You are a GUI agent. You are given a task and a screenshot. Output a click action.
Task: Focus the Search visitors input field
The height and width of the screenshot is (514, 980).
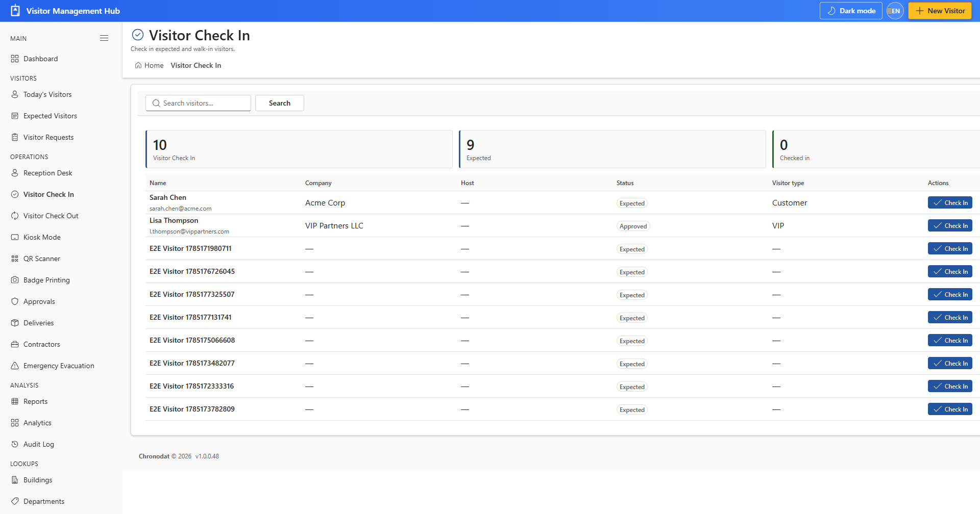coord(198,103)
